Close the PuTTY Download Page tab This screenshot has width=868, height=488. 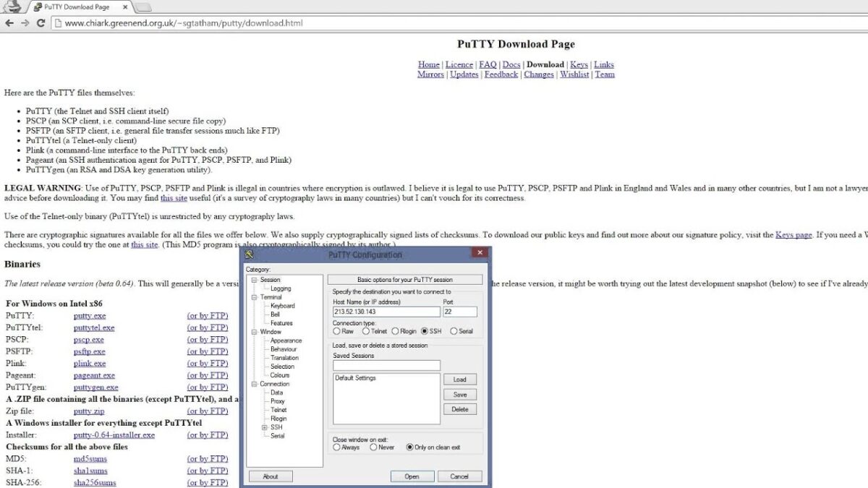tap(125, 7)
